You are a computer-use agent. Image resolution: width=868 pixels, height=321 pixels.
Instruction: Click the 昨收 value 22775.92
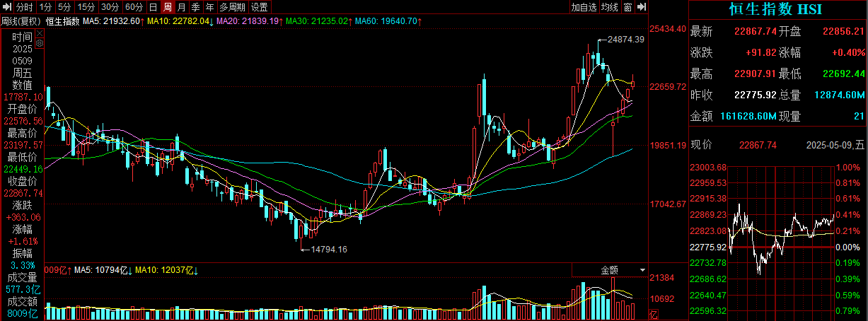[756, 95]
